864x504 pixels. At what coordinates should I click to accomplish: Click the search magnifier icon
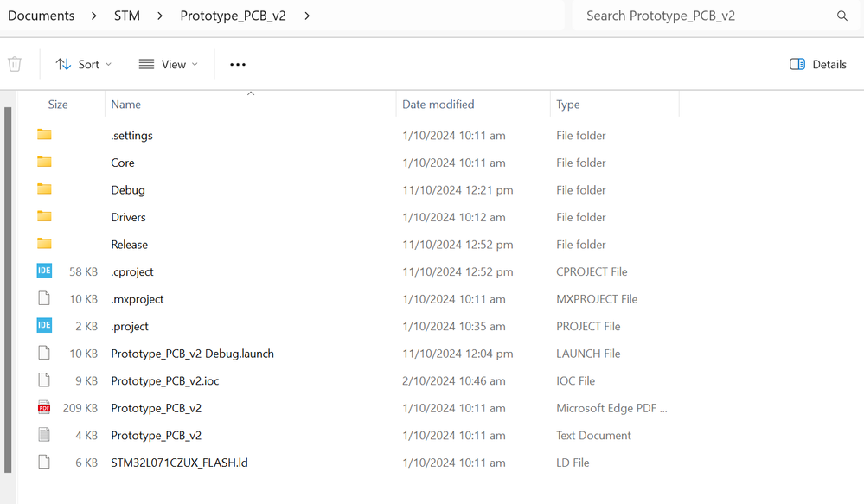pyautogui.click(x=842, y=16)
